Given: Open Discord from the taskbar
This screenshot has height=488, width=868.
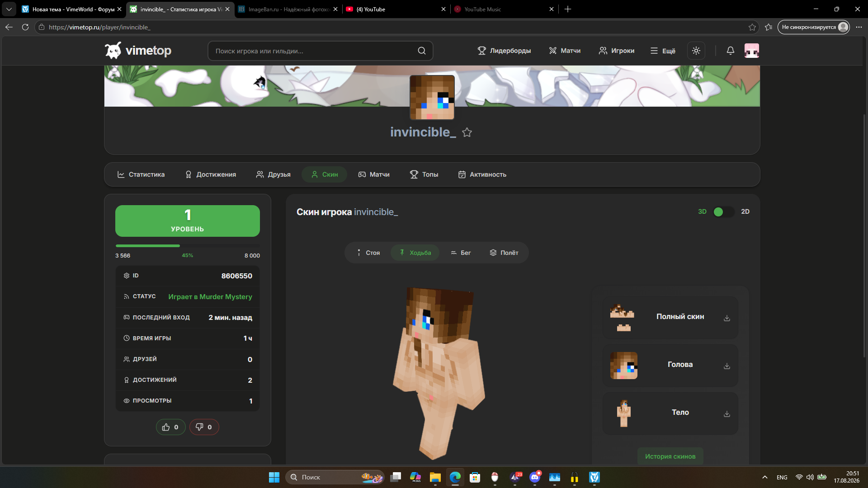Looking at the screenshot, I should [x=535, y=477].
